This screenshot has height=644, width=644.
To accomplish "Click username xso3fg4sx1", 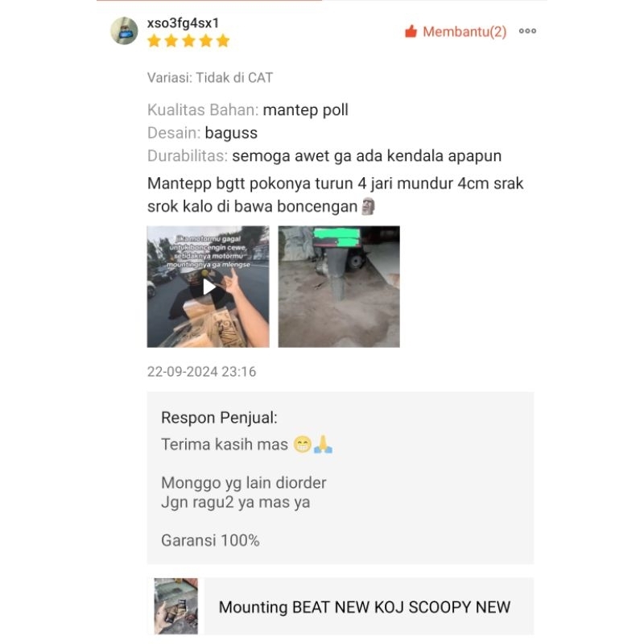I will [184, 23].
